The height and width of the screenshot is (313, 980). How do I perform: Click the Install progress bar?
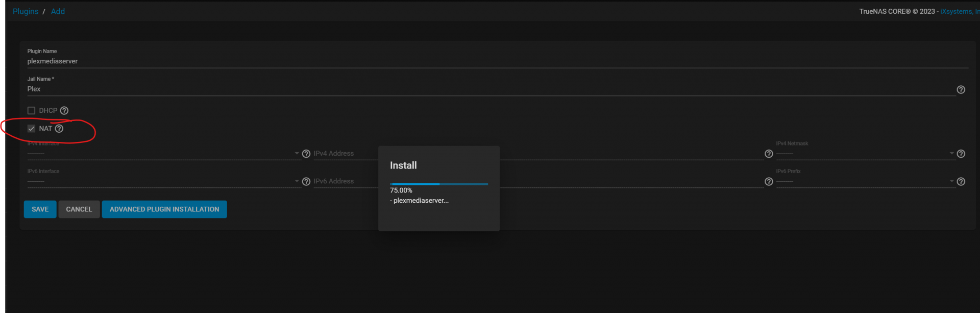(439, 184)
